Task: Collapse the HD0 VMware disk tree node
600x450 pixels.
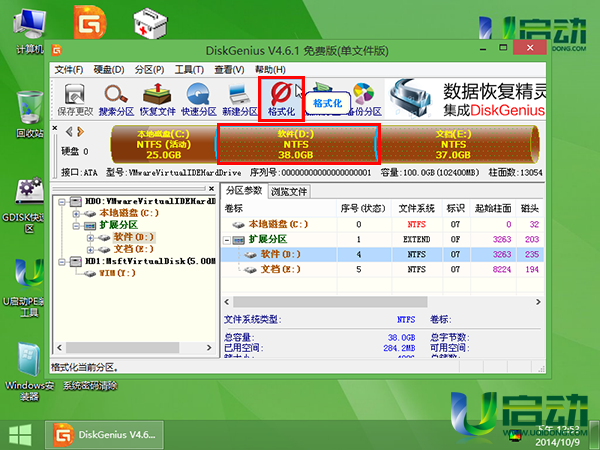Action: 62,201
